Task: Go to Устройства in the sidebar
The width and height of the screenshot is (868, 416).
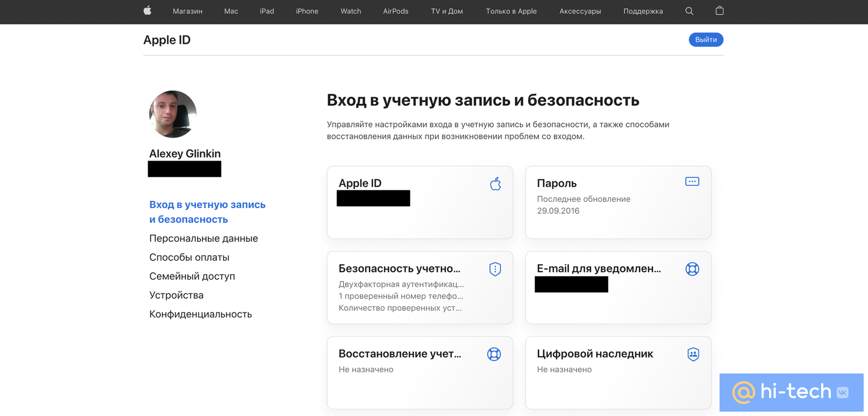Action: click(176, 296)
